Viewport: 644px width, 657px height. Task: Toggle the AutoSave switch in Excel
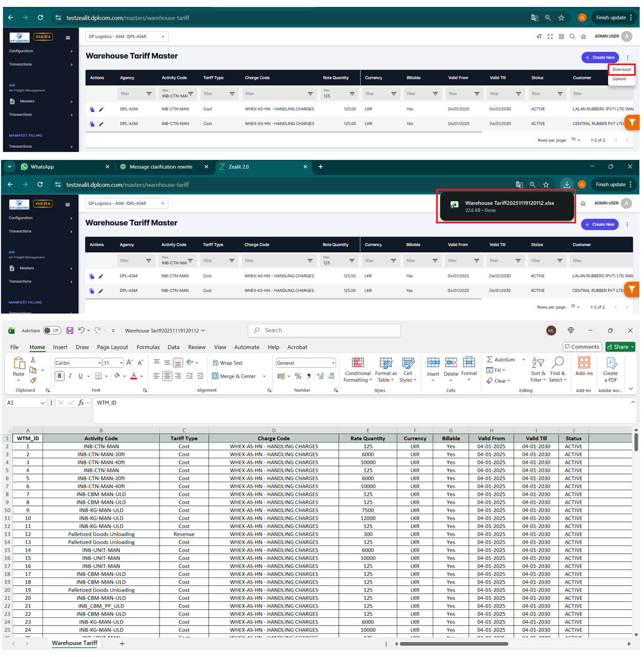tap(52, 330)
